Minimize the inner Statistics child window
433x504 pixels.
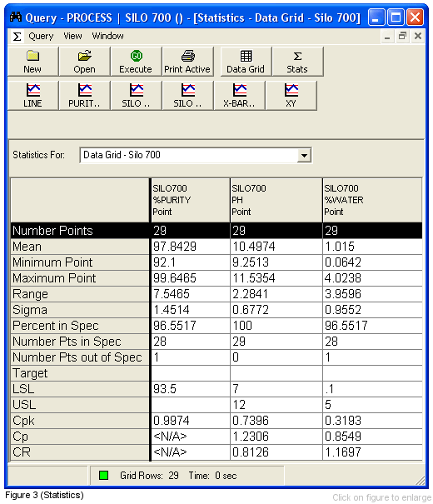click(387, 37)
